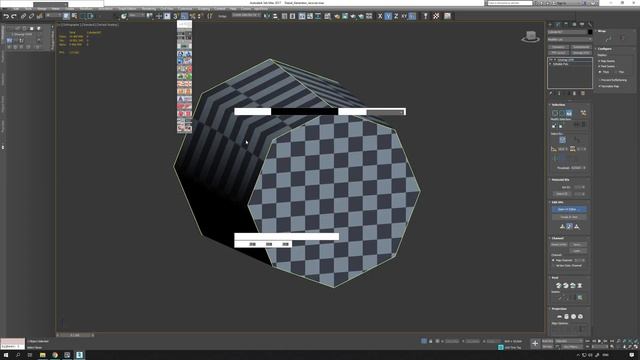Screen dimensions: 640x360
Task: Select the Thick seam display radio
Action: 600,72
